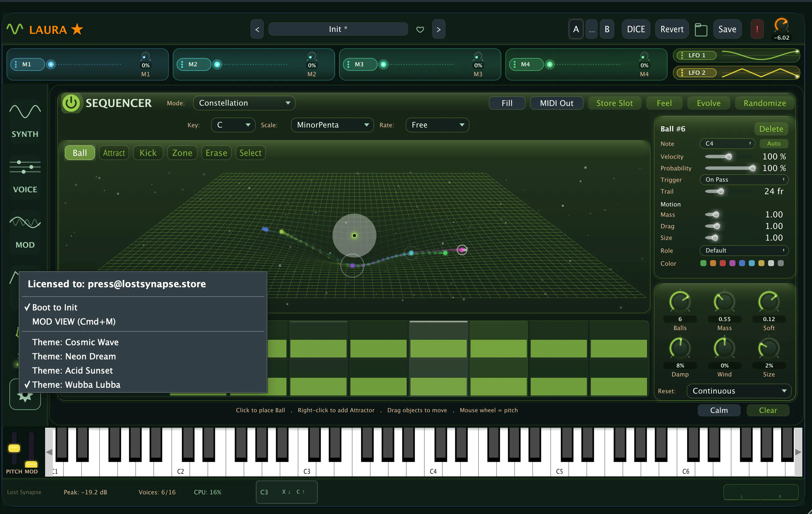Choose MOD VIEW (Cmd+M) menu entry
The height and width of the screenshot is (514, 812).
click(x=143, y=321)
